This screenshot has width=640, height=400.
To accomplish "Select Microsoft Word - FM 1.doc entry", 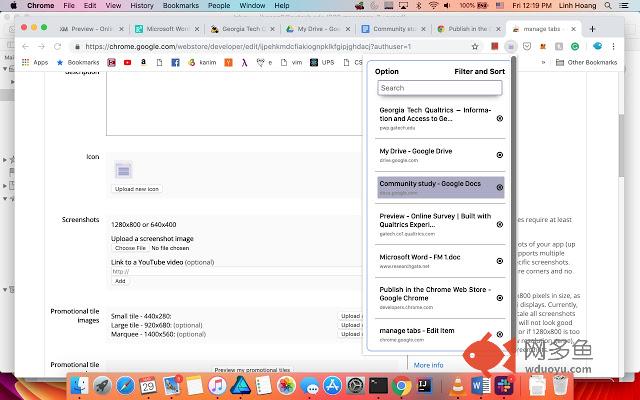I will pyautogui.click(x=435, y=261).
